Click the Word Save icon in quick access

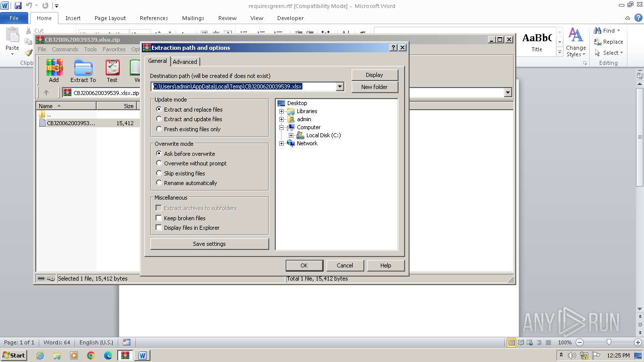pos(18,6)
